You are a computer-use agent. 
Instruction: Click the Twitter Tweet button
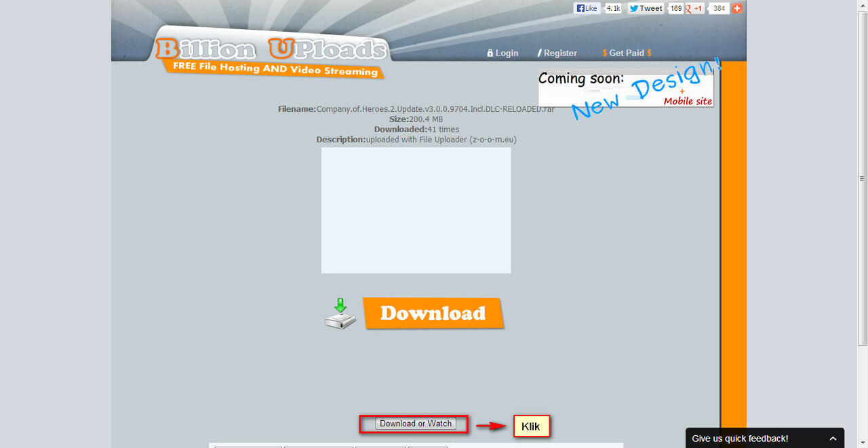coord(646,8)
